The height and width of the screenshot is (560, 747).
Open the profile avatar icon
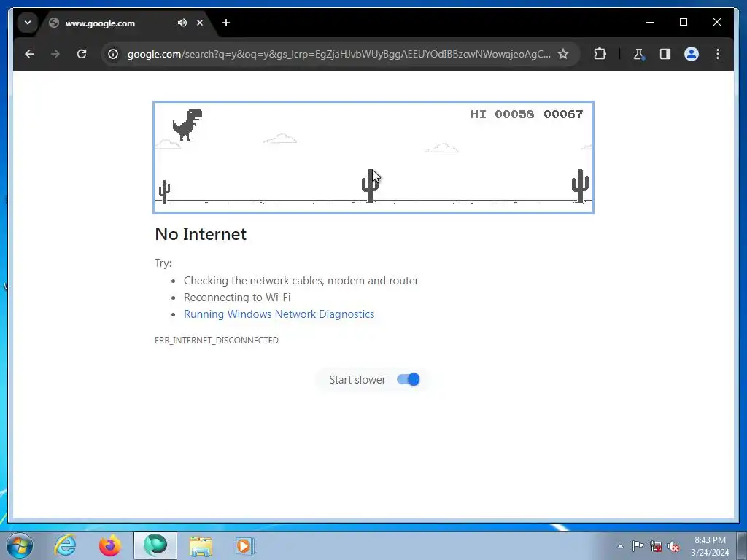[x=692, y=54]
